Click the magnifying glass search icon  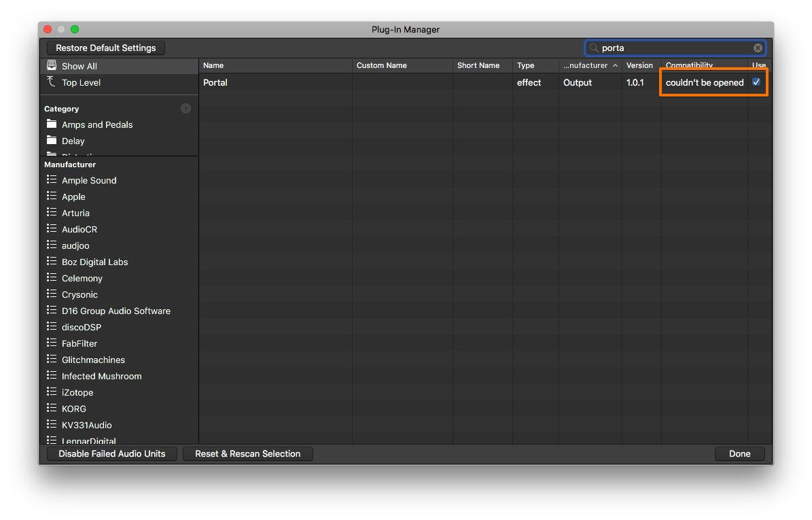click(594, 48)
